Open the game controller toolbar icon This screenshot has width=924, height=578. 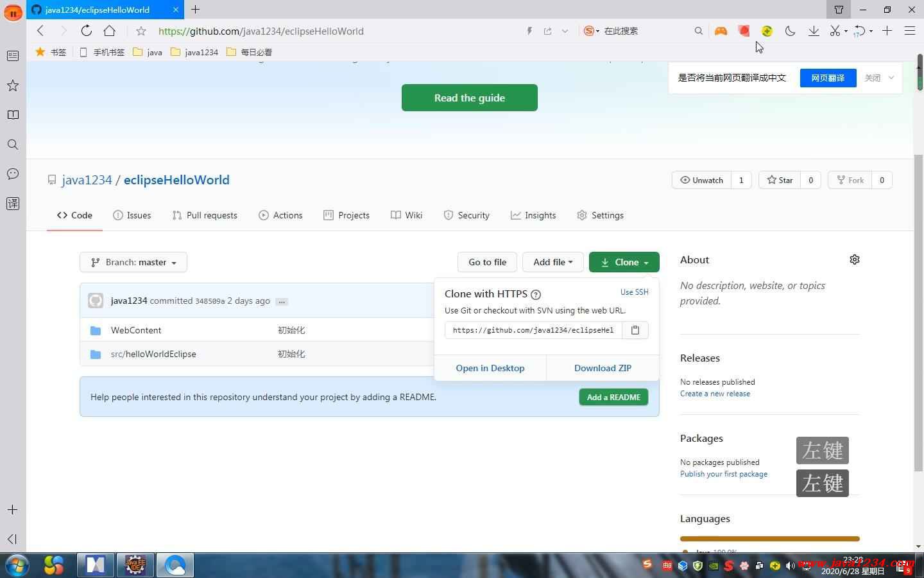(721, 31)
